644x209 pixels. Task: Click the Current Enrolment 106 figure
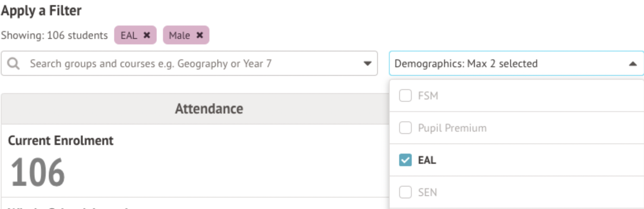point(38,172)
